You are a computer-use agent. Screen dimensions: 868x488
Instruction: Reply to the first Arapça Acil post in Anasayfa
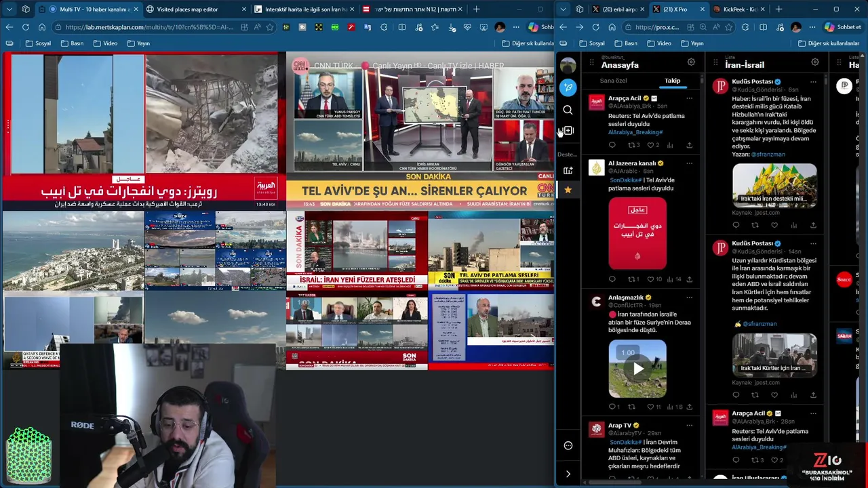tap(612, 145)
